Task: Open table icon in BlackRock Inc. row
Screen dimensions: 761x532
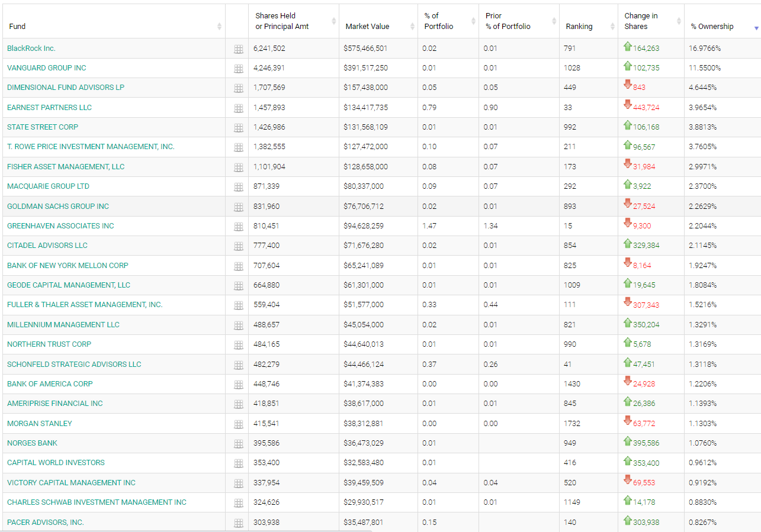Action: (x=239, y=49)
